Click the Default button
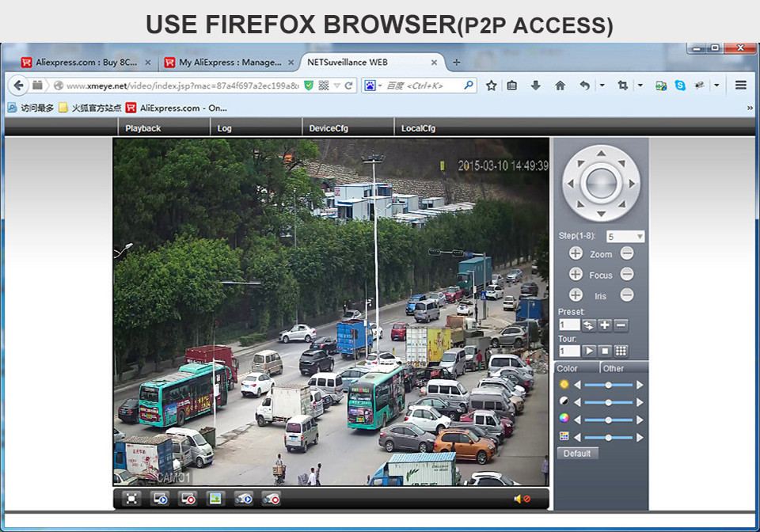This screenshot has width=760, height=532. [x=578, y=454]
